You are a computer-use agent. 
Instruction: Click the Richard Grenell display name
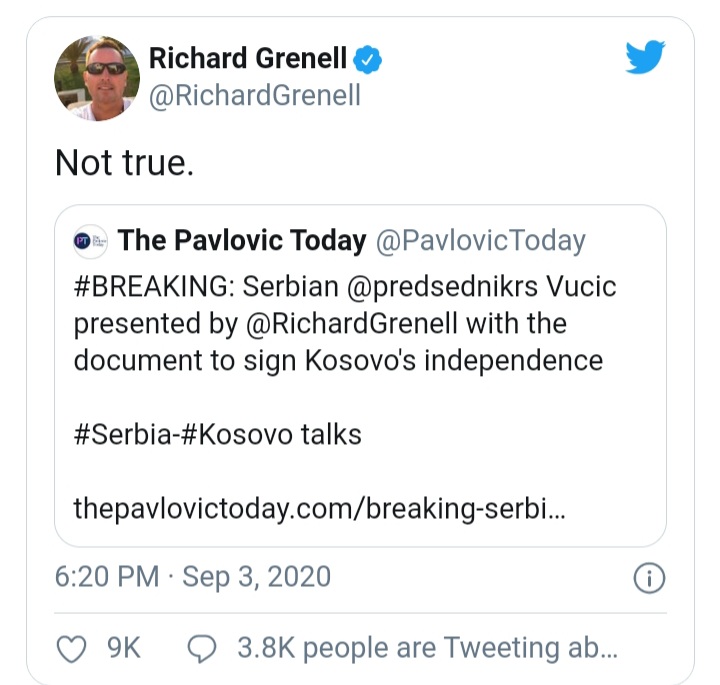249,59
